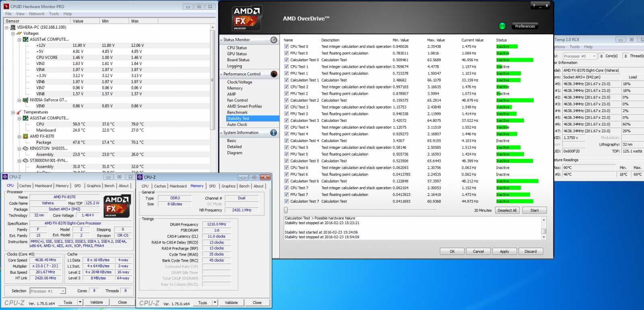Click the Core Speed 4638.45 MHz field
Image resolution: width=644 pixels, height=310 pixels.
point(45,260)
